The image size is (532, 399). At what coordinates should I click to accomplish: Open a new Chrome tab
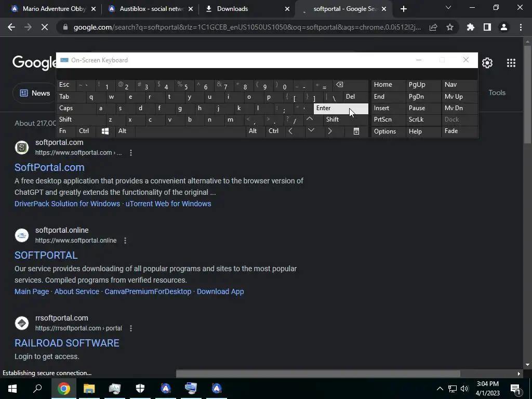pyautogui.click(x=403, y=9)
